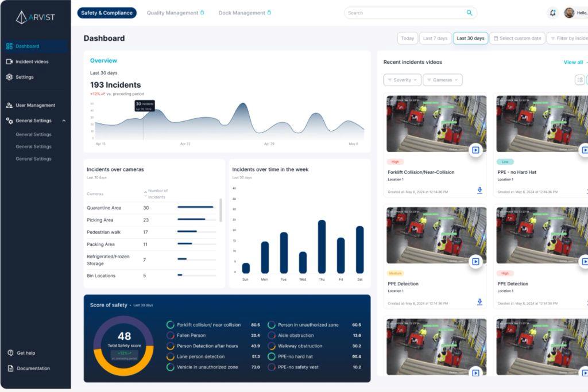Click Vehicle in unauthorized zone score ring

(x=170, y=367)
